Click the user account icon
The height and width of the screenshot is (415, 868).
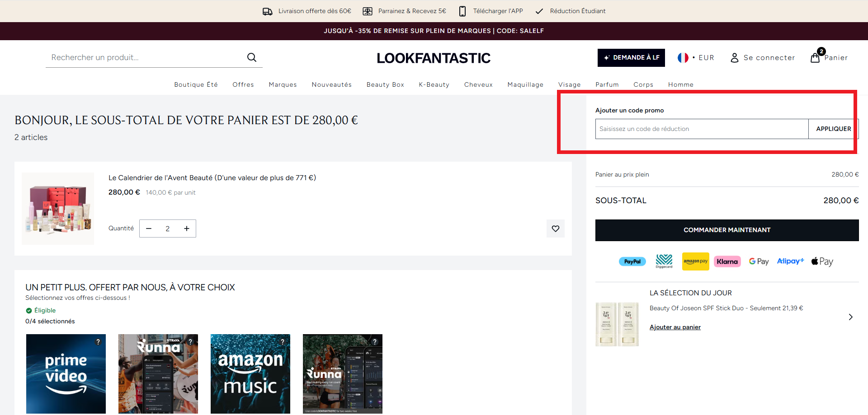(735, 58)
